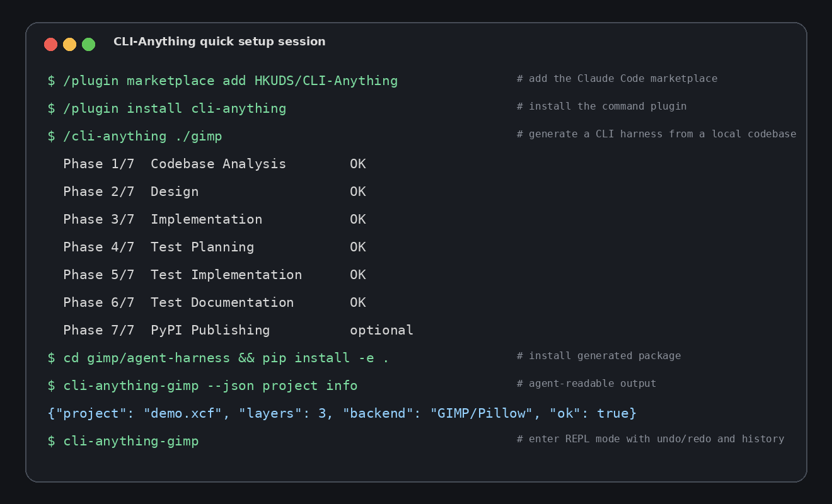
Task: Click the 'Phase 3/7 Implementation' line
Action: pyautogui.click(x=163, y=219)
